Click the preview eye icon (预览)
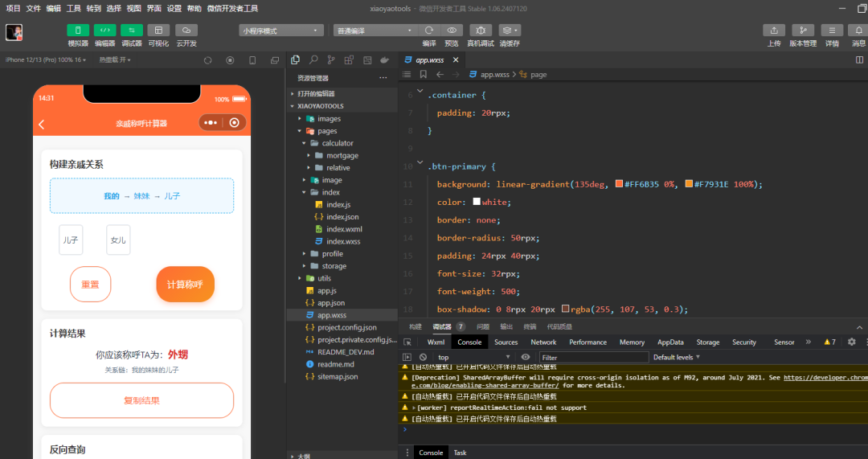This screenshot has width=868, height=459. point(452,31)
